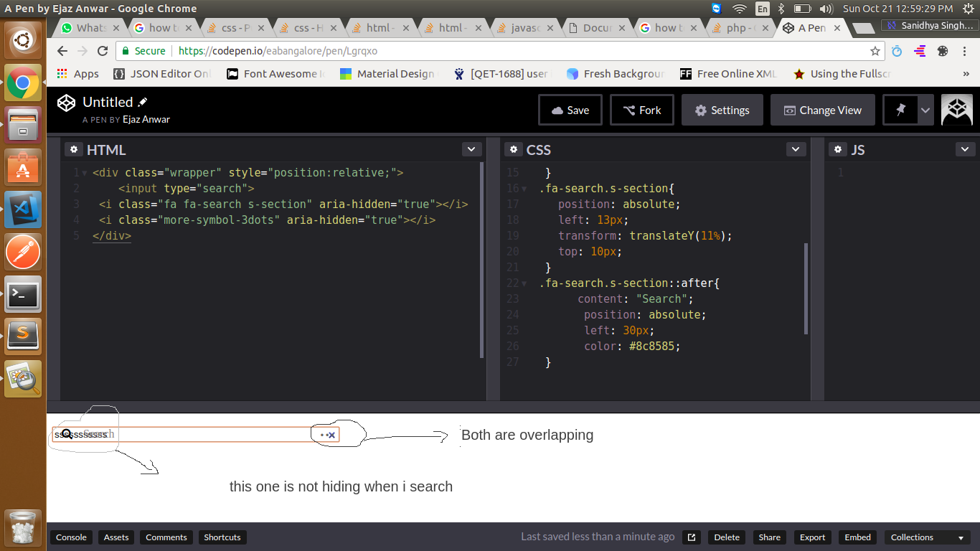The width and height of the screenshot is (980, 551).
Task: Show keyboard Shortcuts
Action: click(x=222, y=537)
